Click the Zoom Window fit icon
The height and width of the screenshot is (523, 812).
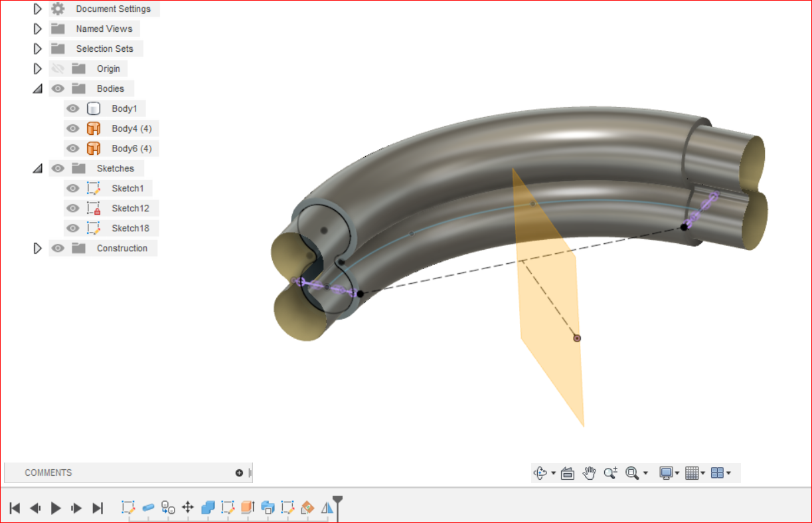(632, 473)
